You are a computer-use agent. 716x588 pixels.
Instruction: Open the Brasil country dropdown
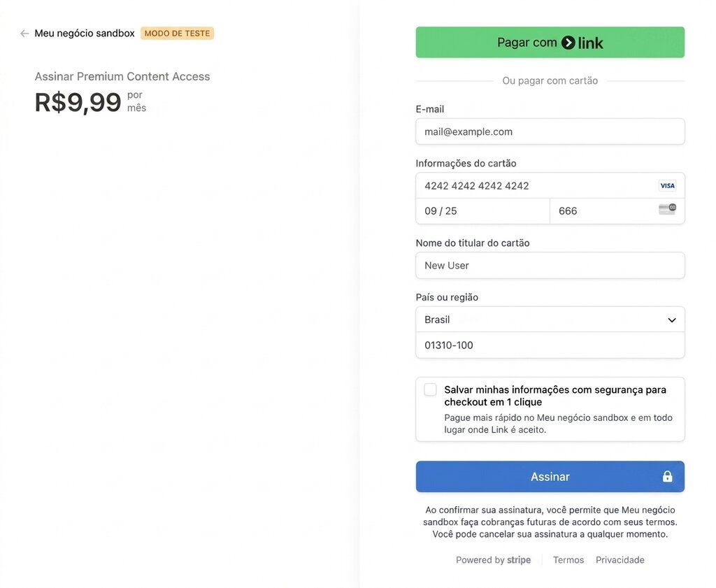point(550,320)
